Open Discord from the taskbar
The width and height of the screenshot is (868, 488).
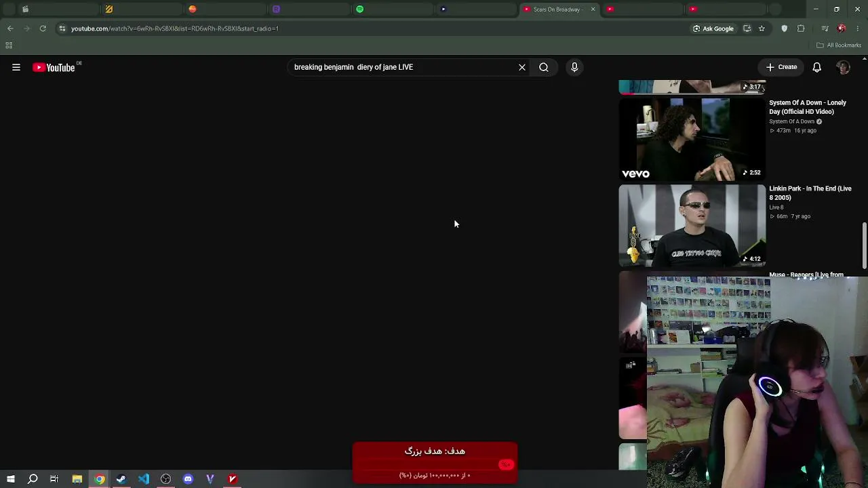188,479
